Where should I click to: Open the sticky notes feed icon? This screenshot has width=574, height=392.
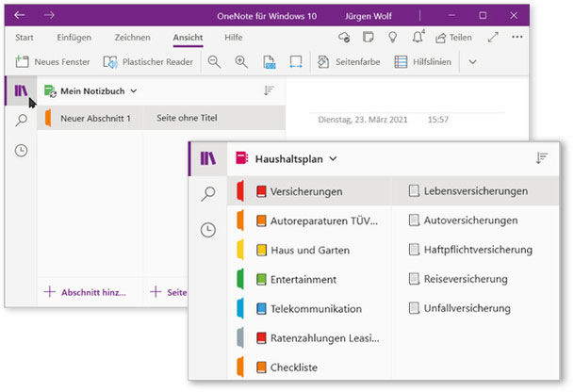click(368, 37)
